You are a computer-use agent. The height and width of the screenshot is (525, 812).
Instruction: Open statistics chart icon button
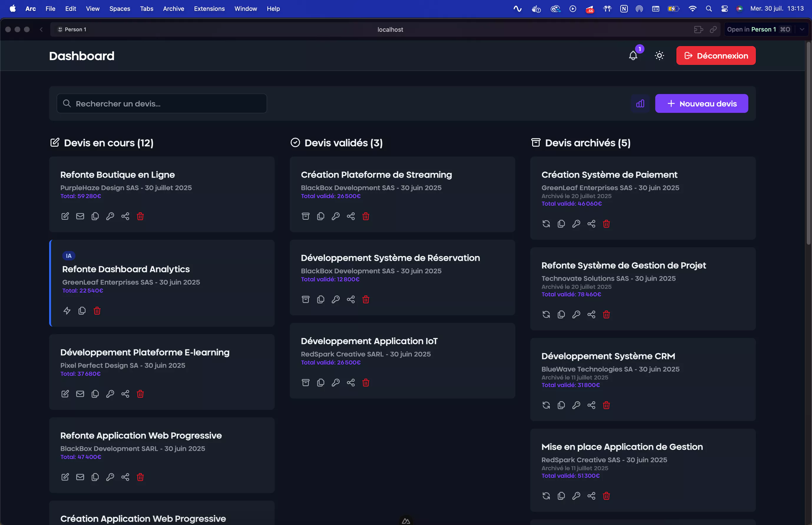tap(640, 104)
